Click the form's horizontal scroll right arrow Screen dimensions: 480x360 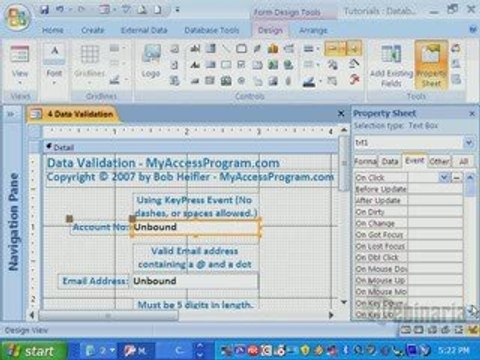click(331, 315)
